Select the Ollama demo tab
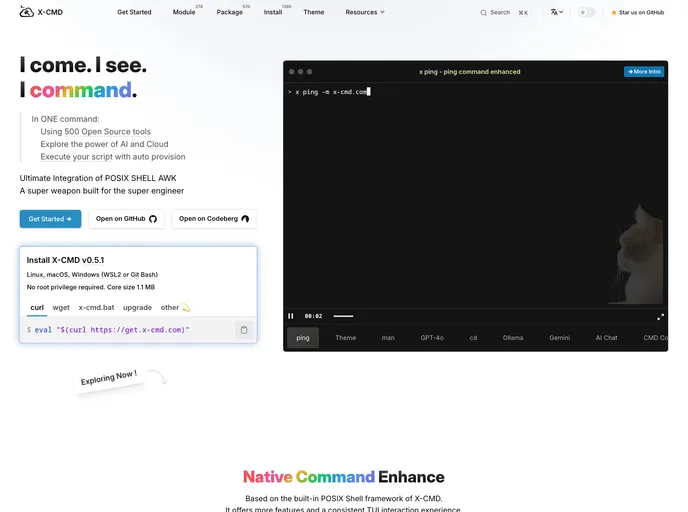Image resolution: width=688 pixels, height=512 pixels. point(513,338)
